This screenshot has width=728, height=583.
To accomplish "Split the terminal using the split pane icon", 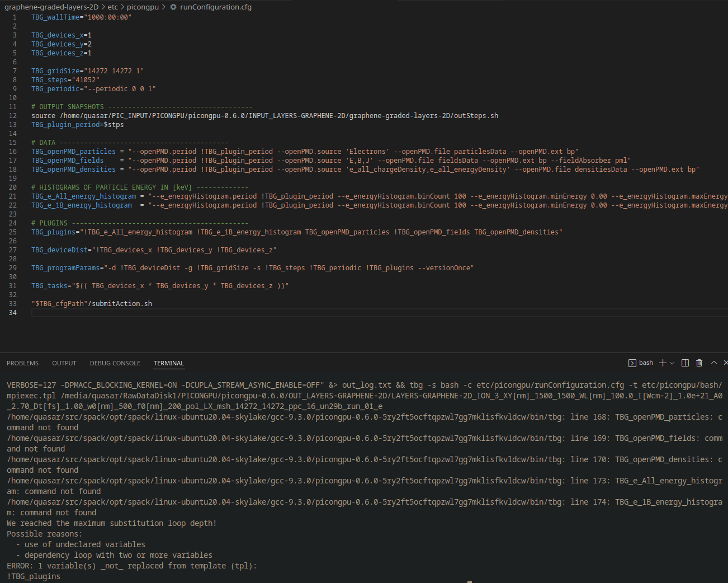I will tap(684, 363).
